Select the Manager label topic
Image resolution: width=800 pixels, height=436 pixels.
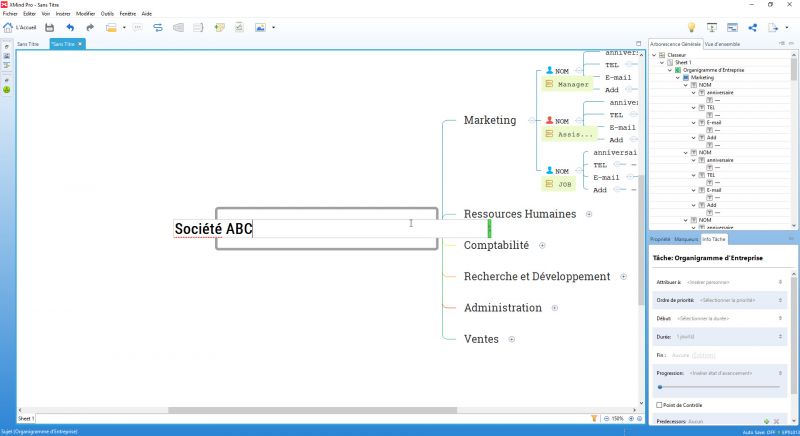567,84
